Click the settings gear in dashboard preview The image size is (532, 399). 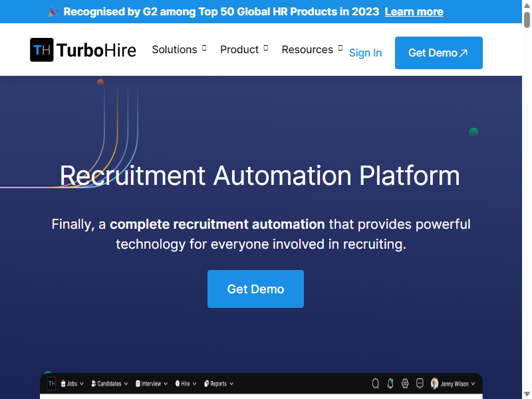coord(405,384)
